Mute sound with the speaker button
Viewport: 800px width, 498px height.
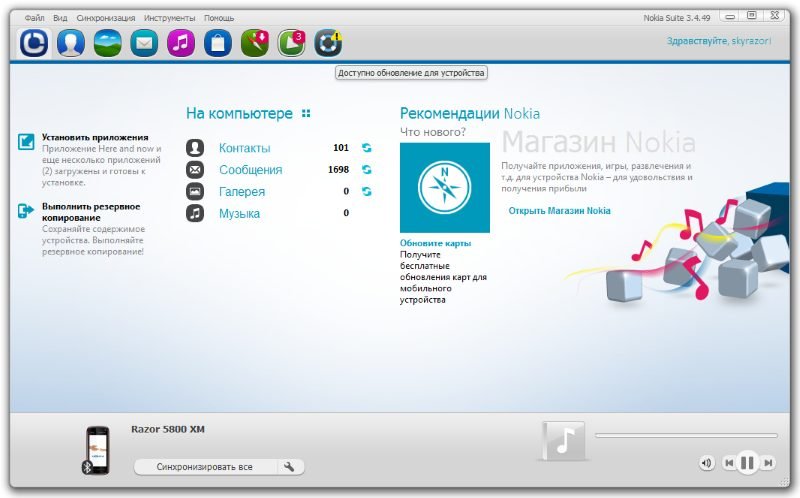coord(707,463)
